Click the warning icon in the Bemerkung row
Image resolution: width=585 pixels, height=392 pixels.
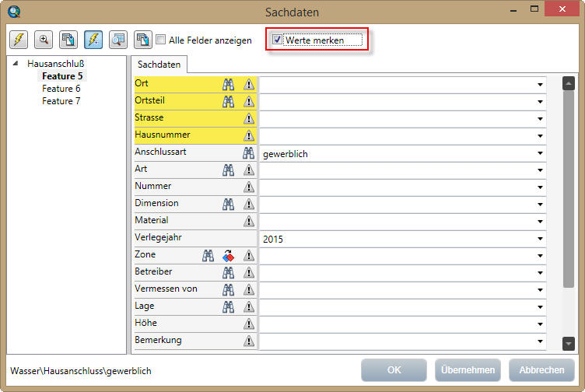pos(249,341)
